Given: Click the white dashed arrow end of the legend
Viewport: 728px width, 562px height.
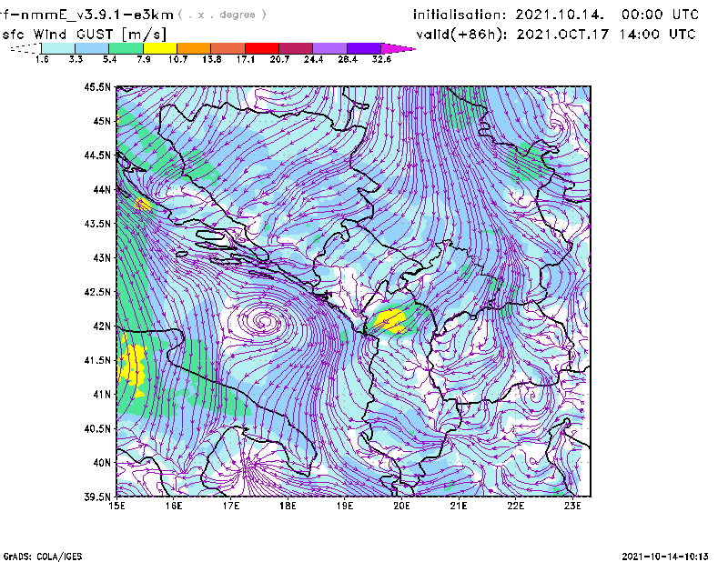Looking at the screenshot, I should (25, 48).
